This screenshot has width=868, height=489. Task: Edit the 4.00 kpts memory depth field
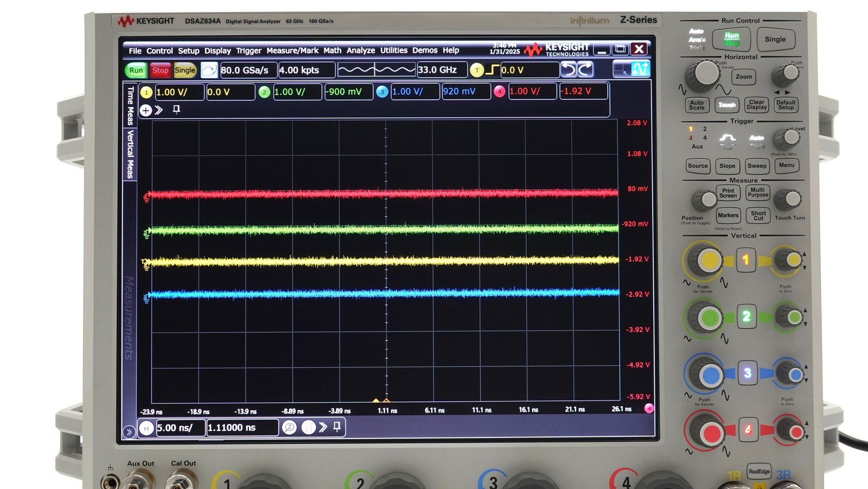306,70
